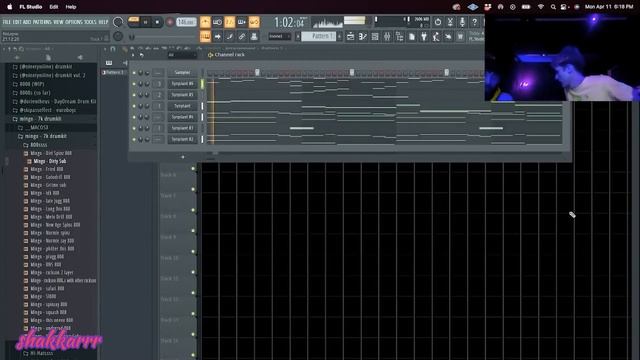Click the channel button ending in #6

click(x=182, y=83)
